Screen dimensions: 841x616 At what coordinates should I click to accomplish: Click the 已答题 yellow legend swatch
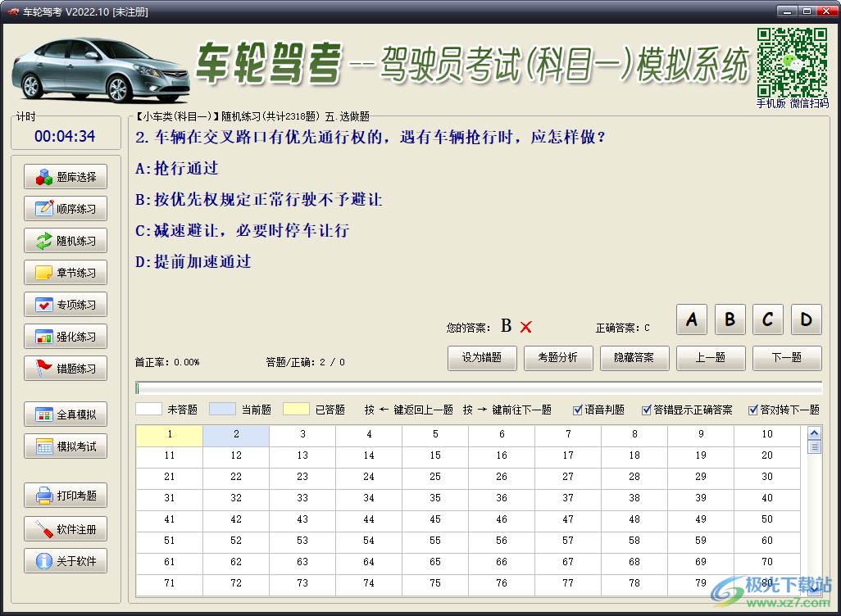point(296,410)
